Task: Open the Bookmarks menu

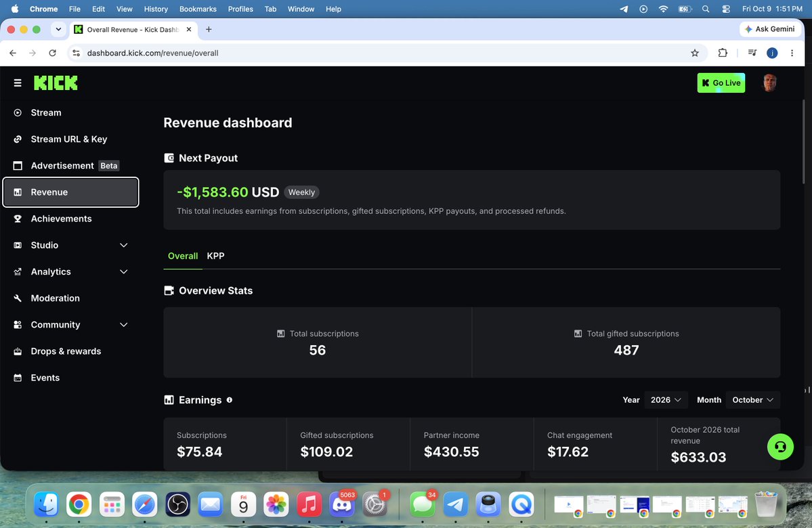Action: click(198, 9)
